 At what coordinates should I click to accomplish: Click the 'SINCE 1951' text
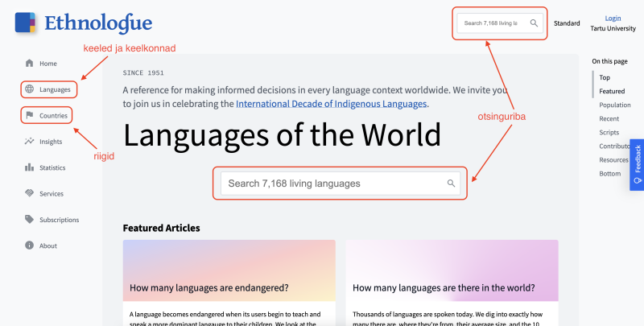[143, 72]
